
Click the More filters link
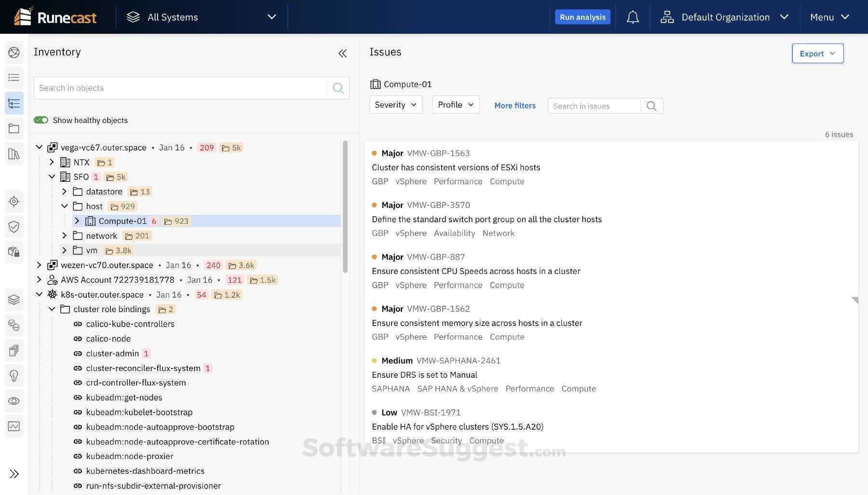click(x=515, y=106)
